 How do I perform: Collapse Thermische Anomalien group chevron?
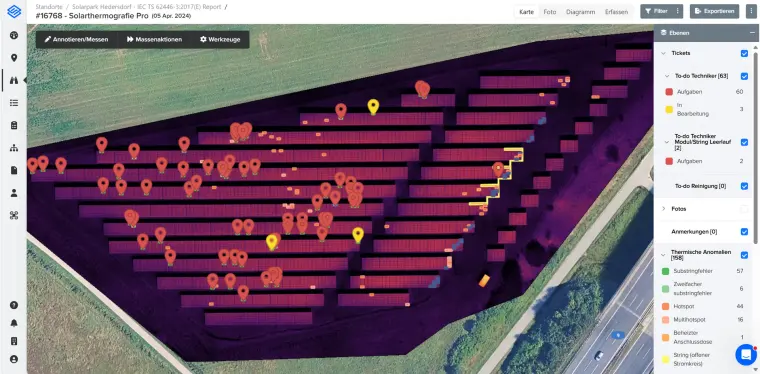point(663,255)
